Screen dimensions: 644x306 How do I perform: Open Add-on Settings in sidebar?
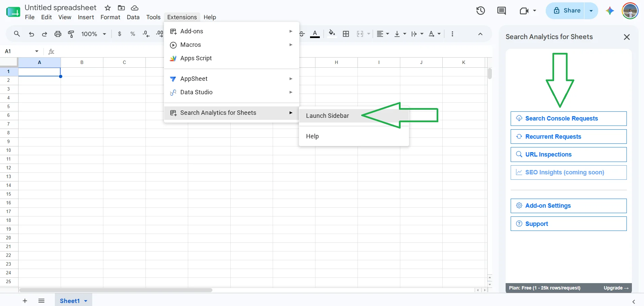[569, 206]
